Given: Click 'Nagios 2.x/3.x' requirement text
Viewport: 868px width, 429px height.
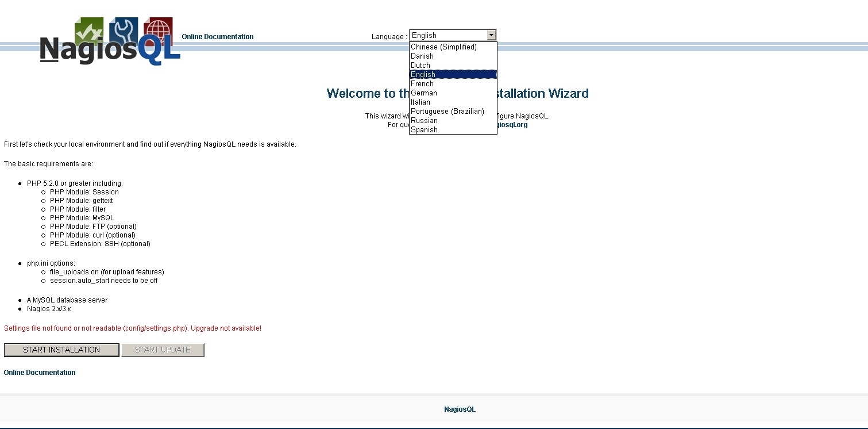Looking at the screenshot, I should 49,309.
